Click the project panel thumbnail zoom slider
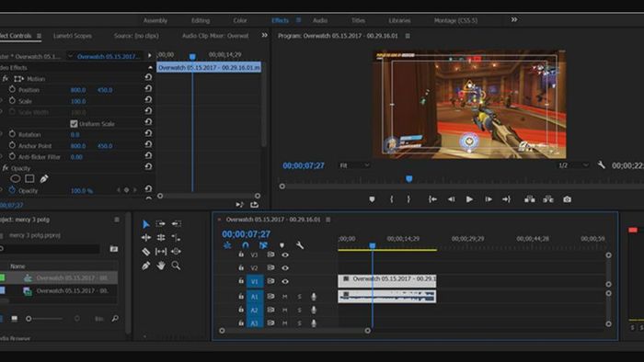The image size is (644, 362). pyautogui.click(x=45, y=319)
